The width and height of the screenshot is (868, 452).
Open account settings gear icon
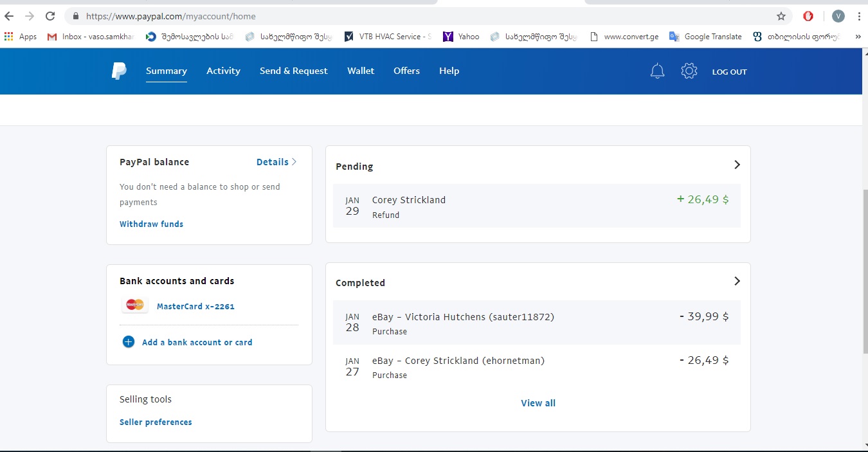point(689,71)
